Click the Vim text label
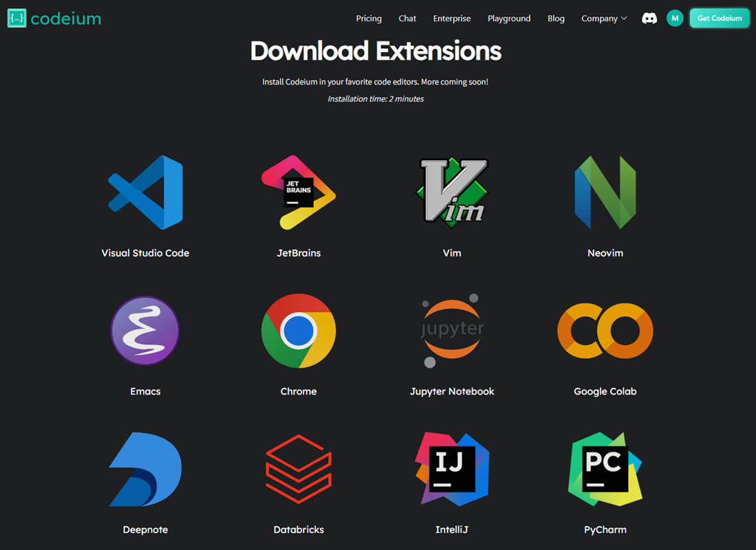The width and height of the screenshot is (756, 550). click(452, 253)
